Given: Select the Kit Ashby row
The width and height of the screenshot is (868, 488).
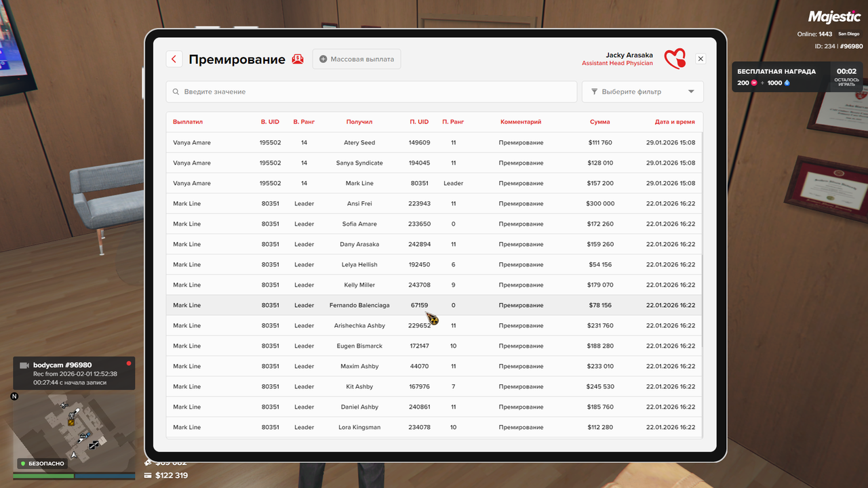Looking at the screenshot, I should (435, 386).
